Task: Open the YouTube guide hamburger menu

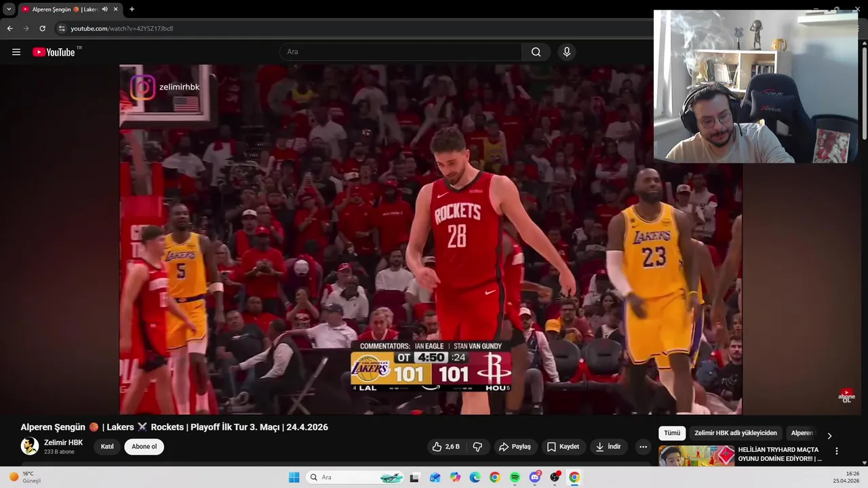Action: click(16, 52)
